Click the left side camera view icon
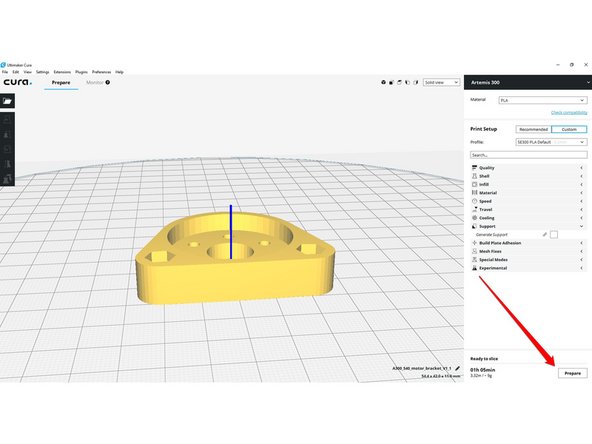Viewport: 592px width, 444px height. pos(407,82)
